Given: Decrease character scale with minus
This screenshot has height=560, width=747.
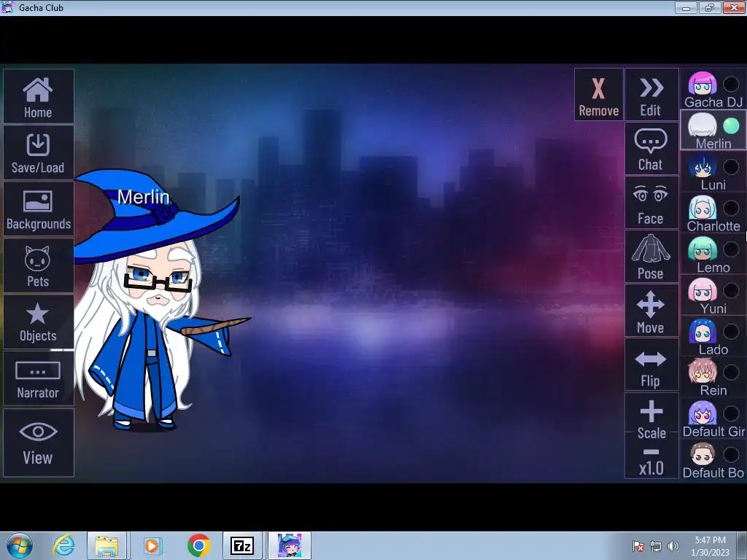Looking at the screenshot, I should coord(651,451).
